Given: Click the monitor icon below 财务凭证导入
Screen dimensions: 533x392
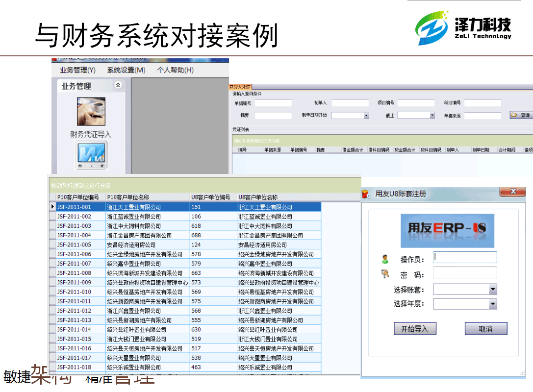Looking at the screenshot, I should (91, 155).
